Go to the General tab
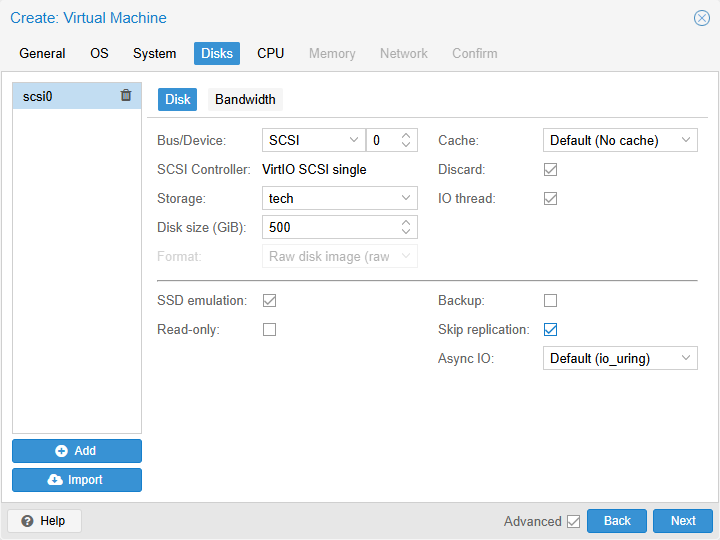Viewport: 720px width, 540px height. coord(42,53)
